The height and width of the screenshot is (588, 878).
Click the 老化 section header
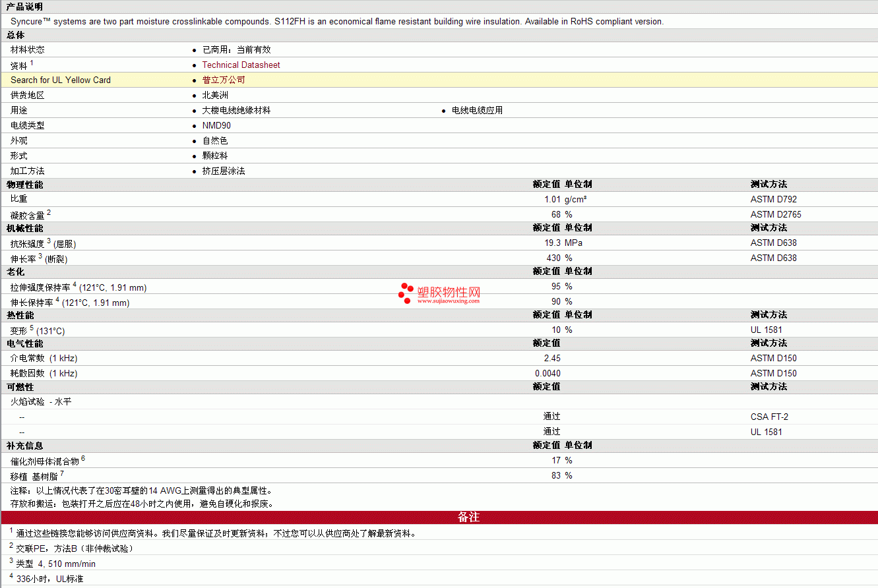point(16,272)
